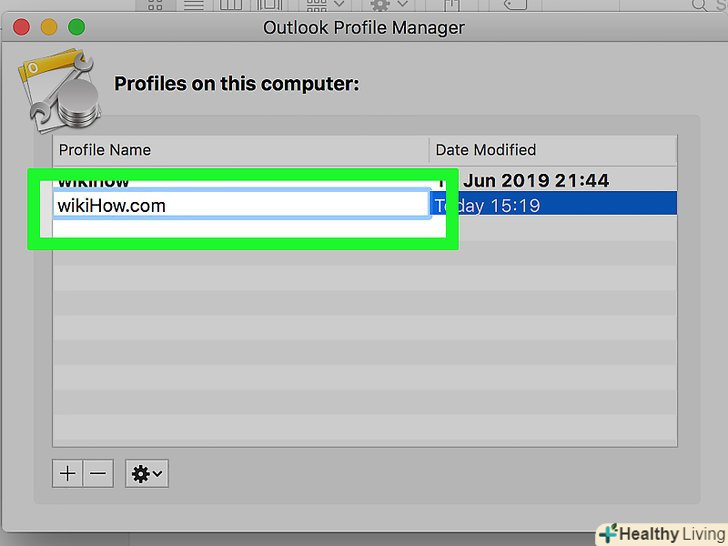The width and height of the screenshot is (728, 546).
Task: Click the Finder icon view button
Action: 155,5
